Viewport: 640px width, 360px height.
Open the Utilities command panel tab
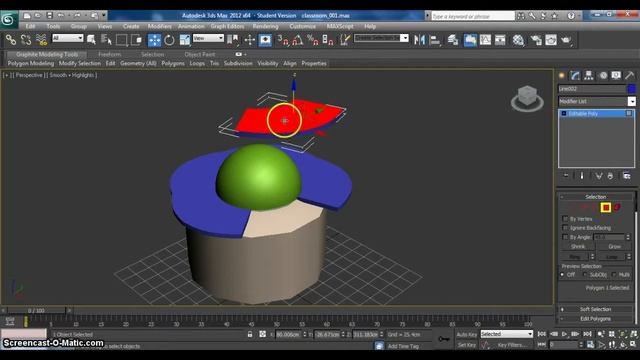pos(629,75)
